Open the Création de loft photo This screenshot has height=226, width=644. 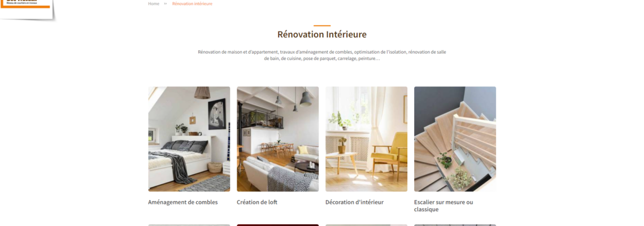[x=277, y=139]
